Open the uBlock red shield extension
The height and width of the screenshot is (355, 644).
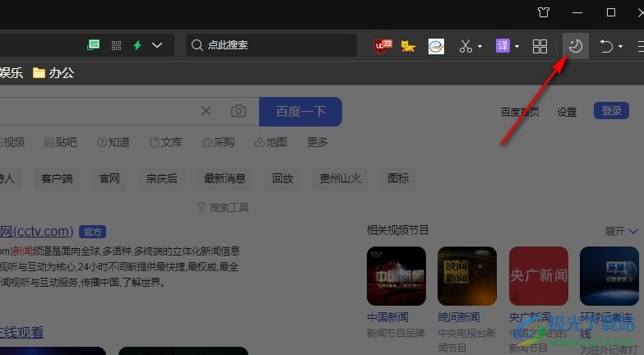382,45
